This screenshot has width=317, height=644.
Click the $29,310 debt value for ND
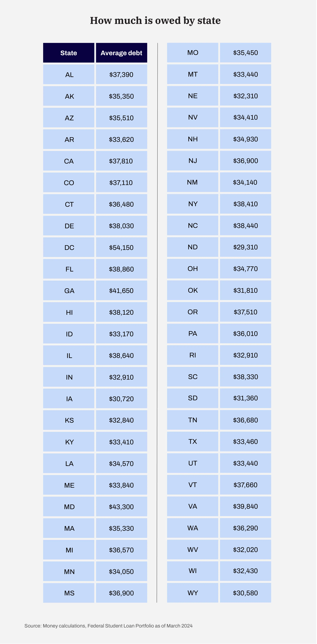pos(245,247)
